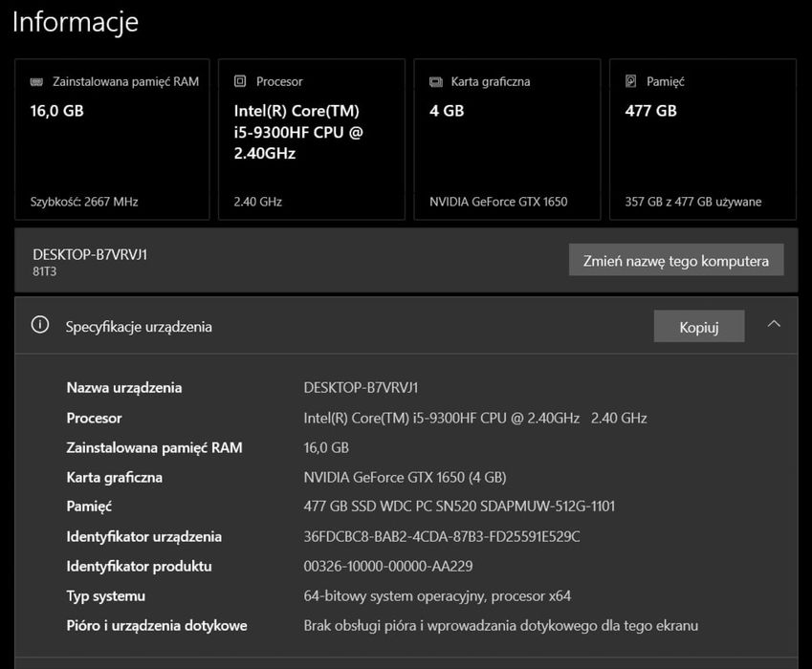Click the Procesor label in specifications list
The image size is (812, 669).
[95, 418]
